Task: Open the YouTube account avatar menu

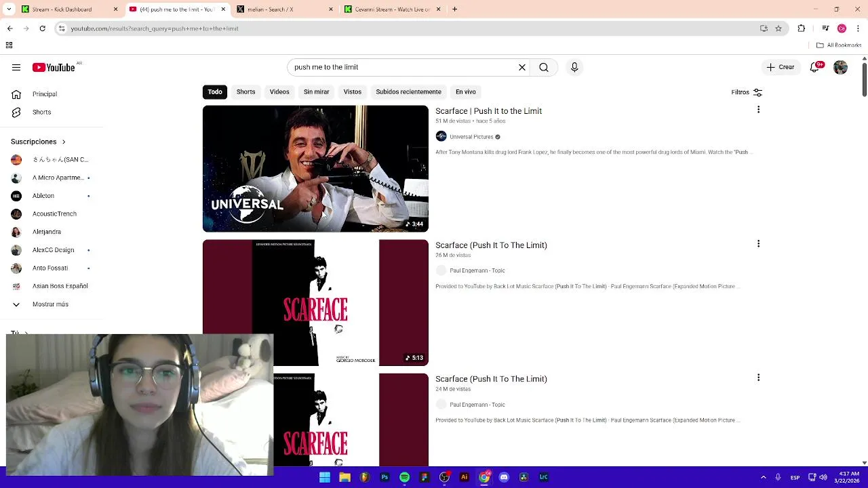Action: [840, 67]
